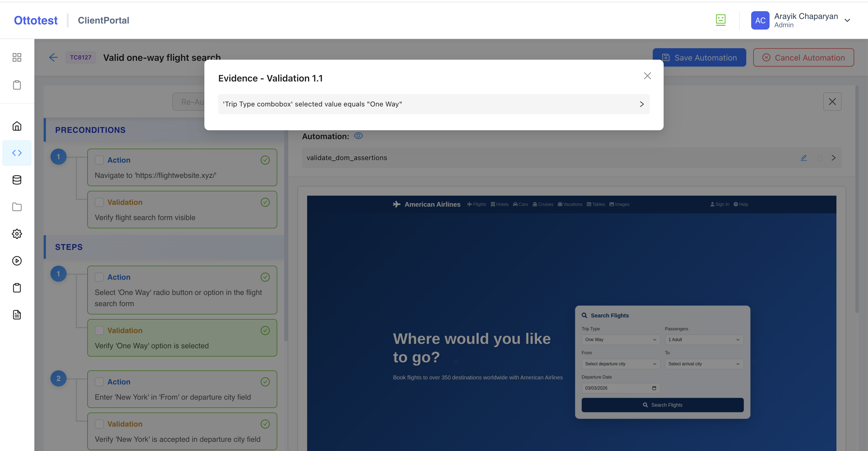Check the Navigate to flightwebsite Action checkbox
This screenshot has width=868, height=451.
pyautogui.click(x=99, y=160)
